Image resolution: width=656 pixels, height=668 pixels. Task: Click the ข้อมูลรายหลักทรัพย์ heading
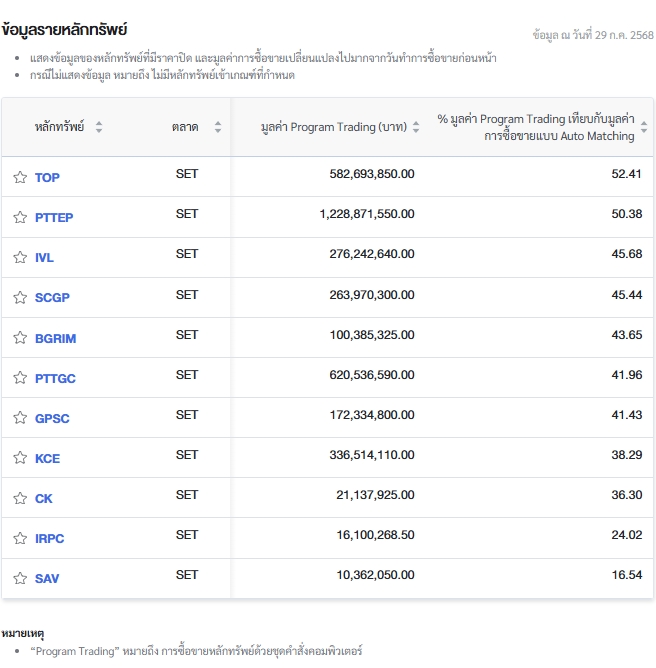64,30
